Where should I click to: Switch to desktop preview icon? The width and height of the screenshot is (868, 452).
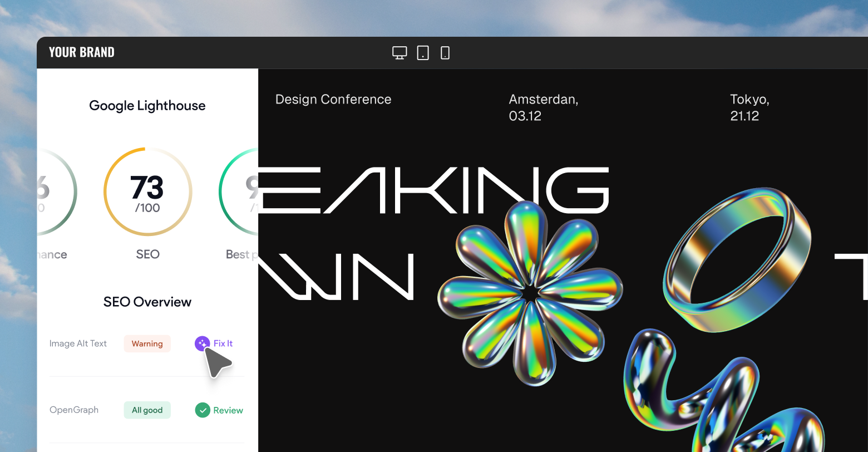pyautogui.click(x=400, y=53)
